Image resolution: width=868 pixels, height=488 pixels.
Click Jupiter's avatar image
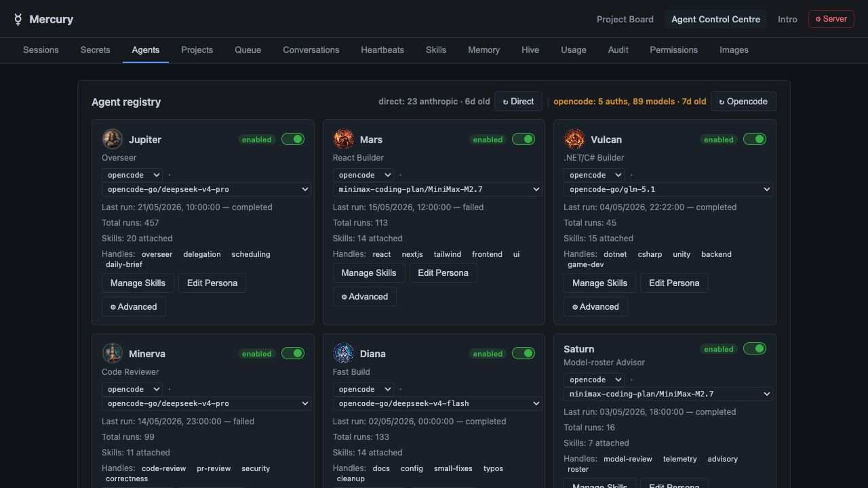tap(113, 139)
